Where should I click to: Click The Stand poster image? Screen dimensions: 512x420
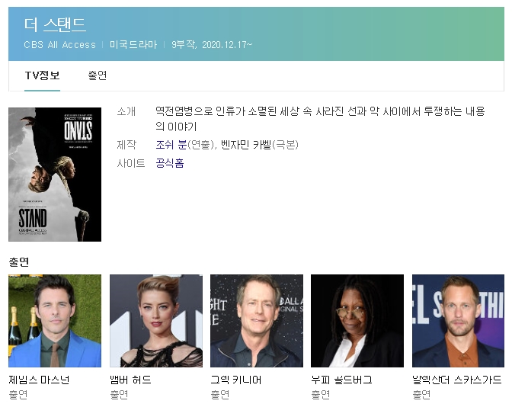coord(55,175)
